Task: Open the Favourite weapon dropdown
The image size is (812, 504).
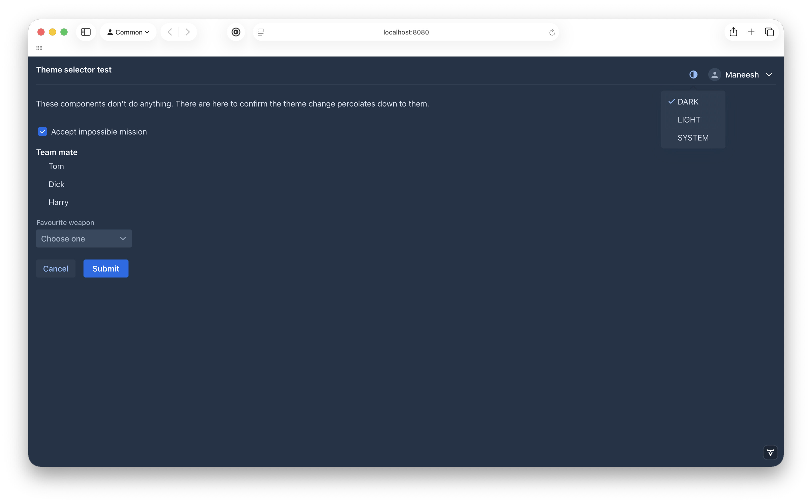Action: (x=84, y=239)
